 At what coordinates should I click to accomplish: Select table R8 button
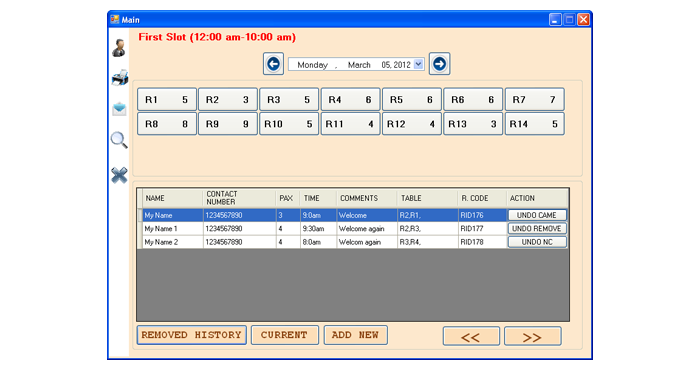click(167, 124)
